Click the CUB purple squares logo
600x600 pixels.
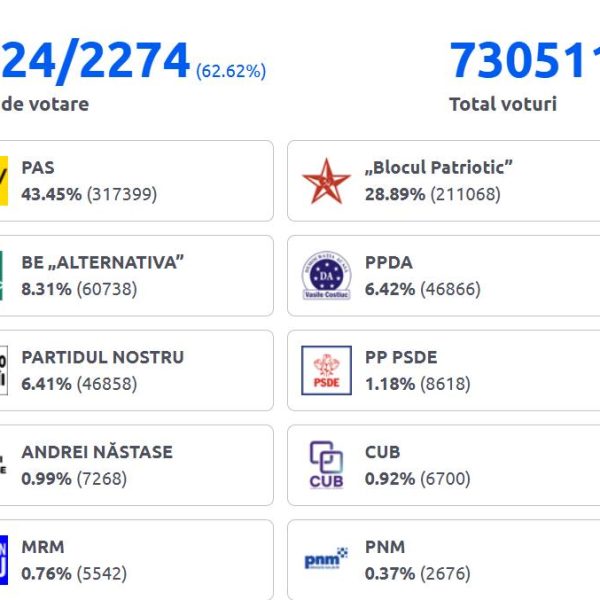pyautogui.click(x=327, y=465)
